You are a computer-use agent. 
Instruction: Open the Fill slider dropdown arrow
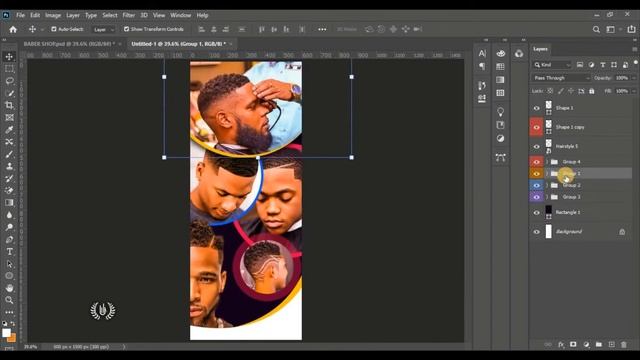click(634, 91)
